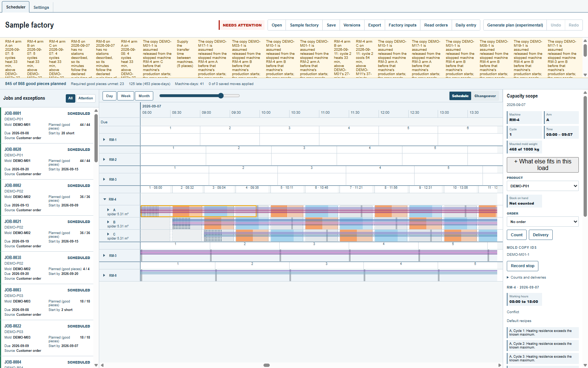Expand Counts and deliveries section
This screenshot has width=588, height=368.
coord(526,277)
